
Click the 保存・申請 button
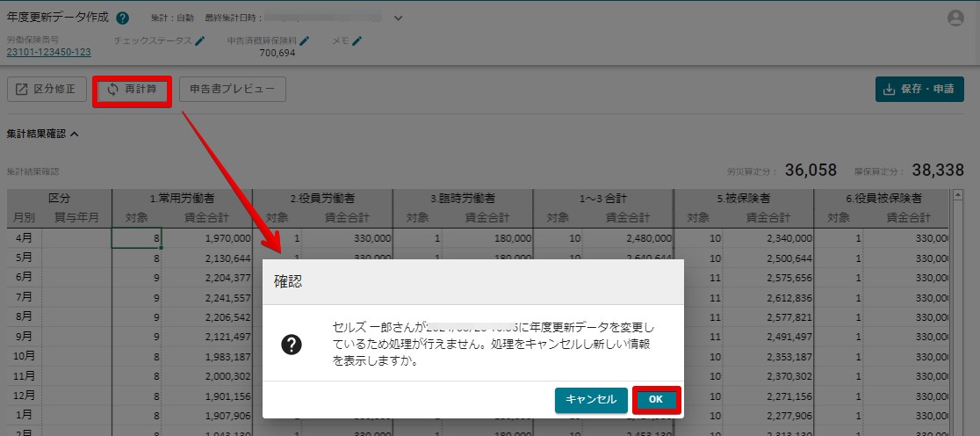pyautogui.click(x=919, y=90)
